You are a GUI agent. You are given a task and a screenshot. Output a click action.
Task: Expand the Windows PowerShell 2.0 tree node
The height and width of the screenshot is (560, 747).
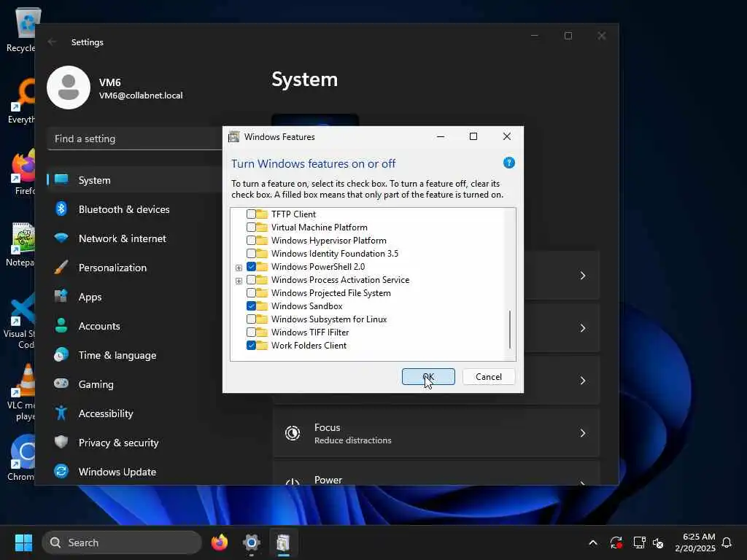click(239, 268)
